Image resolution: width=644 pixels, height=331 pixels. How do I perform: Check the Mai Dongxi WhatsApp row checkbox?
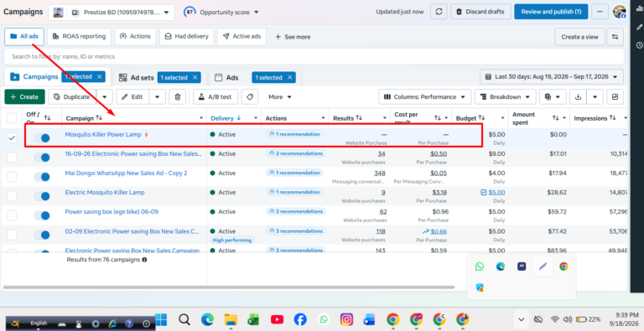pos(12,177)
